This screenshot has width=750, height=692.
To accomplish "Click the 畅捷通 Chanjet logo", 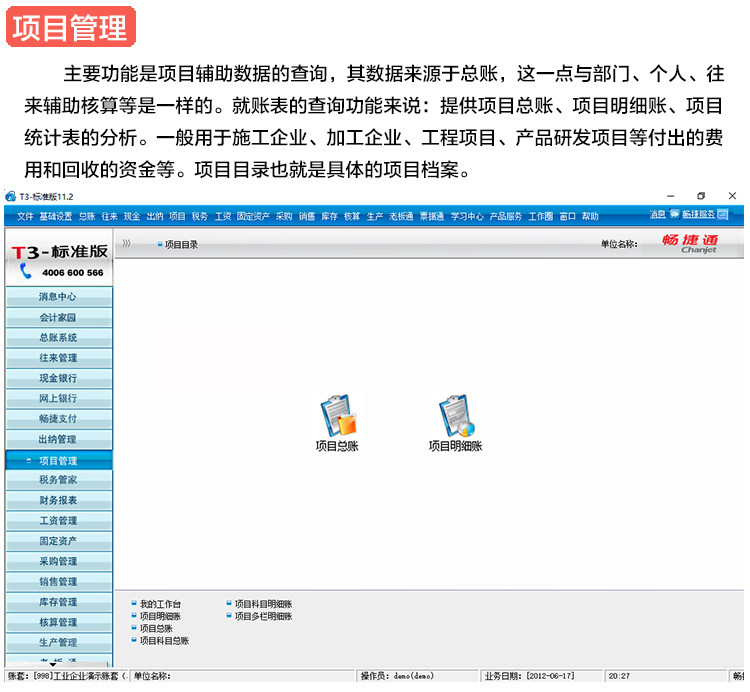I will 690,243.
